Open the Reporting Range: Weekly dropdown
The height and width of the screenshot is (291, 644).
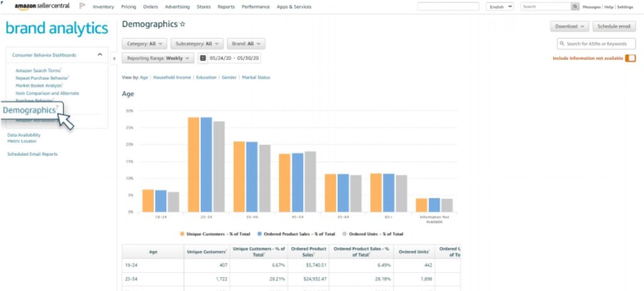click(158, 58)
